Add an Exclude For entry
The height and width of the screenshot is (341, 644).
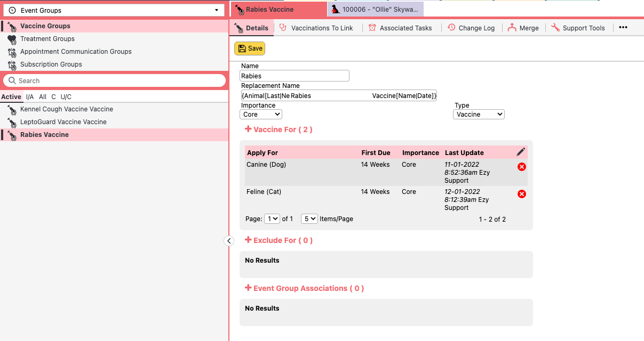tap(248, 240)
